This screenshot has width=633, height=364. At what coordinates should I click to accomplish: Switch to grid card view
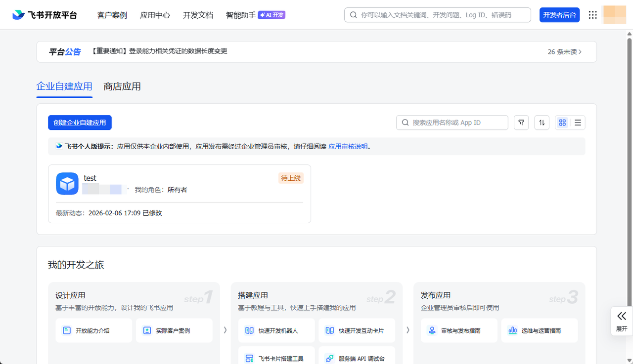(562, 122)
